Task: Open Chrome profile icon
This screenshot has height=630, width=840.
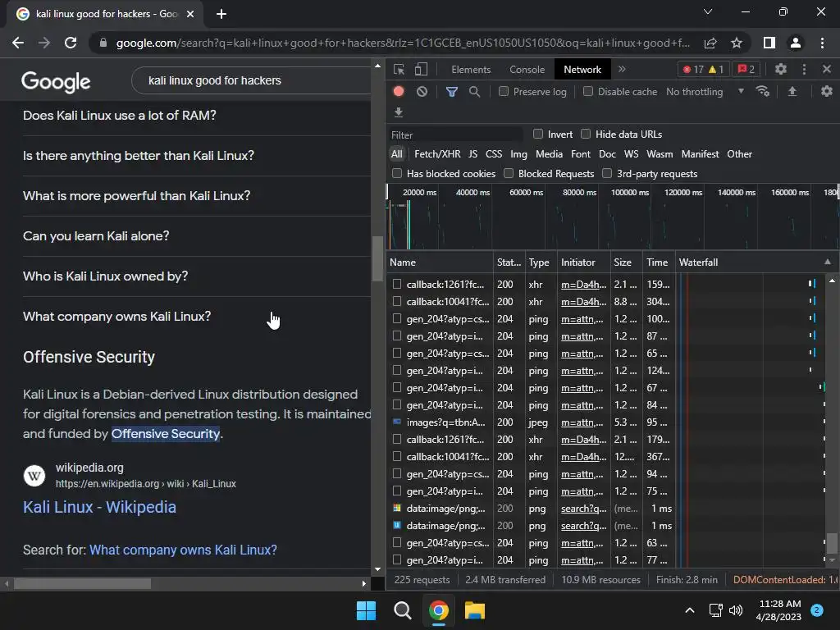Action: 796,43
